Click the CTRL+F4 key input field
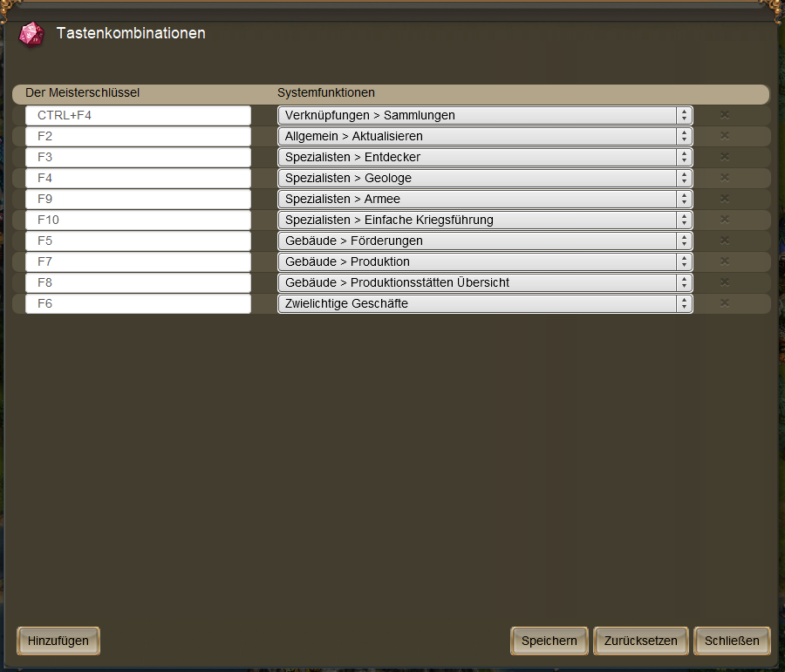785x672 pixels. [x=138, y=115]
